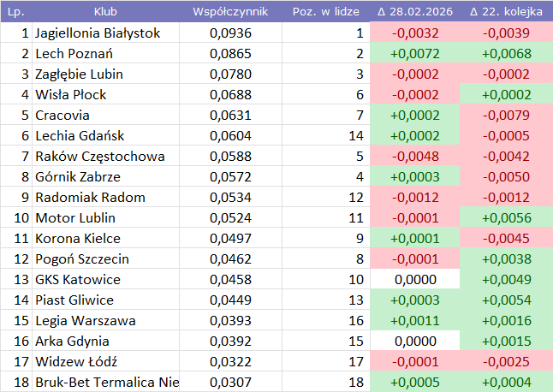Image resolution: width=553 pixels, height=392 pixels.
Task: Select Górnik Zabrze in the club list
Action: click(78, 177)
